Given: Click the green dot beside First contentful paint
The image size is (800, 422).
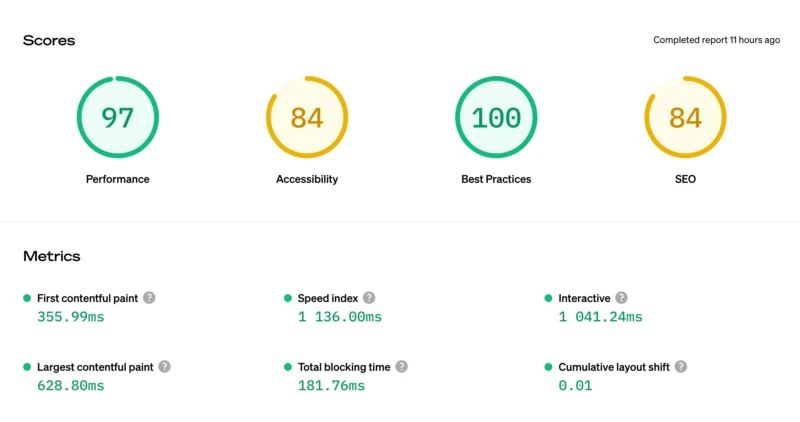Looking at the screenshot, I should point(27,298).
